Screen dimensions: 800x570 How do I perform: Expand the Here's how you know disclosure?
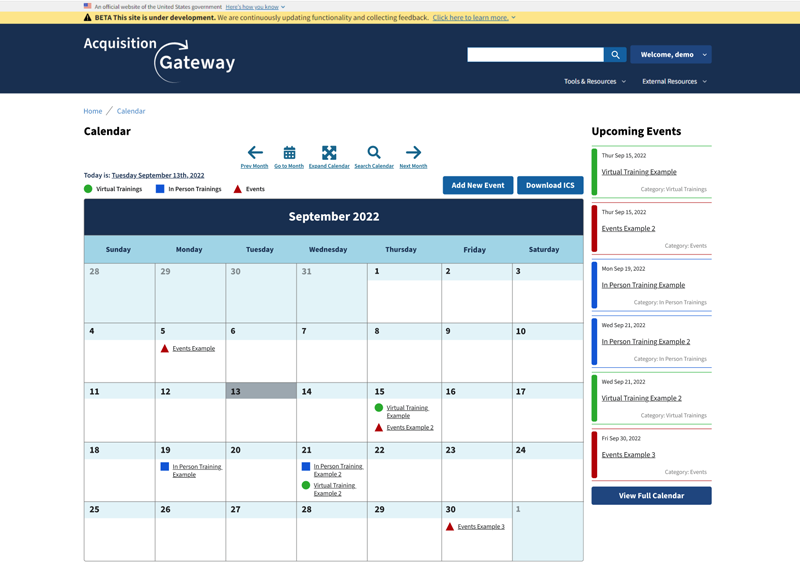(255, 7)
